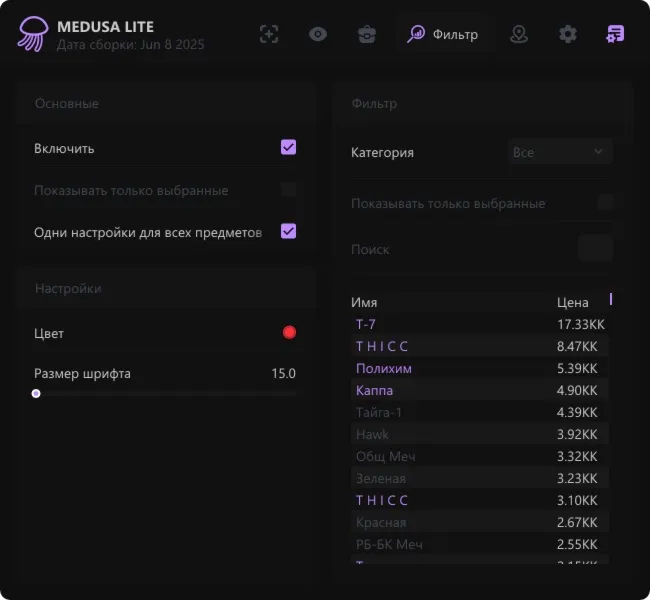Select the Фильтр tab

pos(443,34)
